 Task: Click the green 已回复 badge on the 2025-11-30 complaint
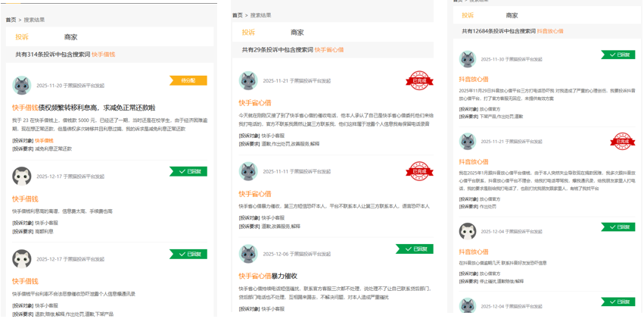point(618,55)
